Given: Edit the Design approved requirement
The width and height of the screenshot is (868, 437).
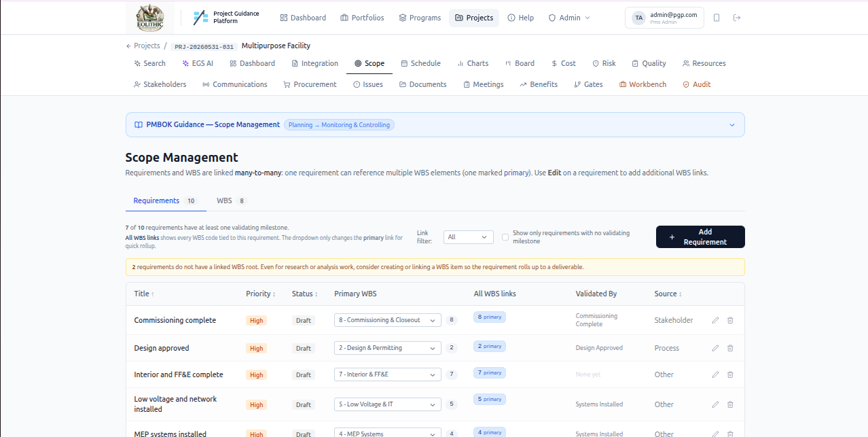Looking at the screenshot, I should (715, 348).
